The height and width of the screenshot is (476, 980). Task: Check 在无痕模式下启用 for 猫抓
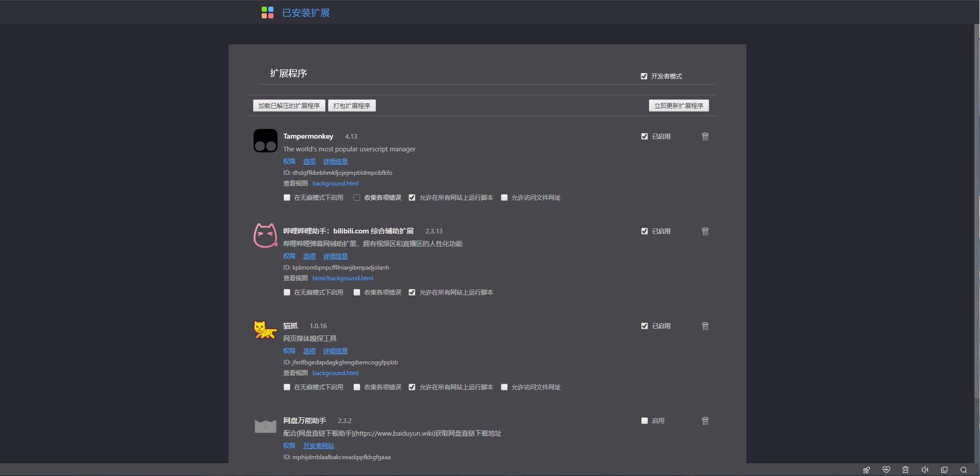(x=287, y=387)
